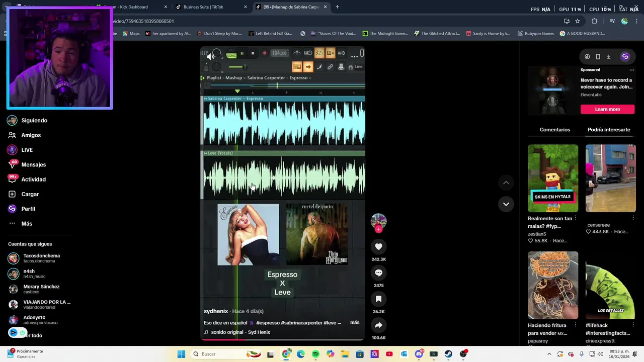Open Steam from the taskbar

pyautogui.click(x=448, y=354)
